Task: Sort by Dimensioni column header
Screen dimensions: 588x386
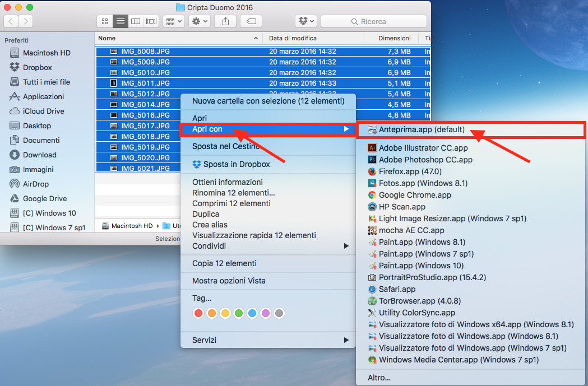Action: 392,38
